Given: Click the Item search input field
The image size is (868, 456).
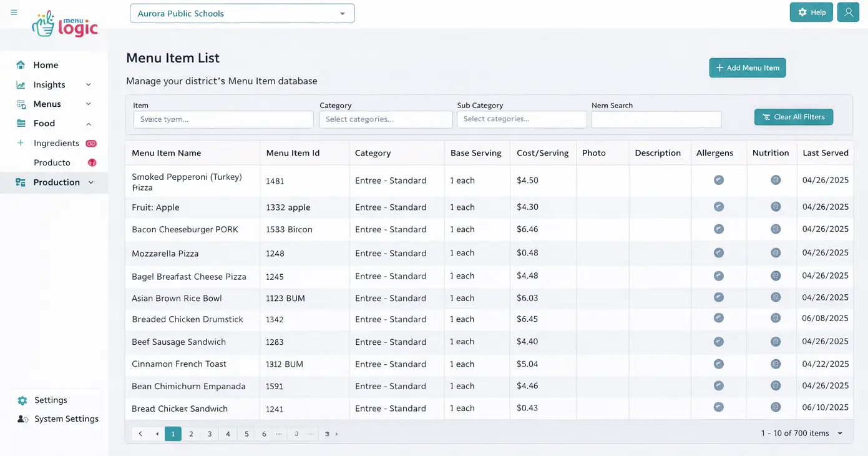Looking at the screenshot, I should point(223,119).
